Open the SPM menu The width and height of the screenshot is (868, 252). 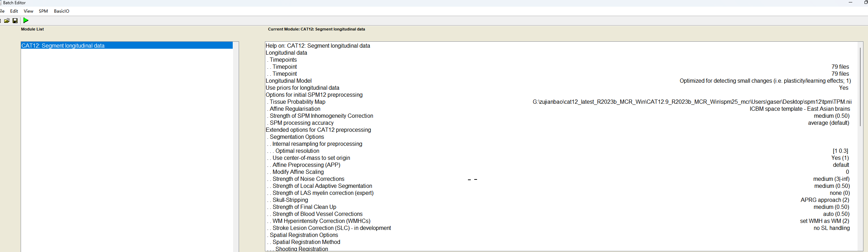point(43,11)
